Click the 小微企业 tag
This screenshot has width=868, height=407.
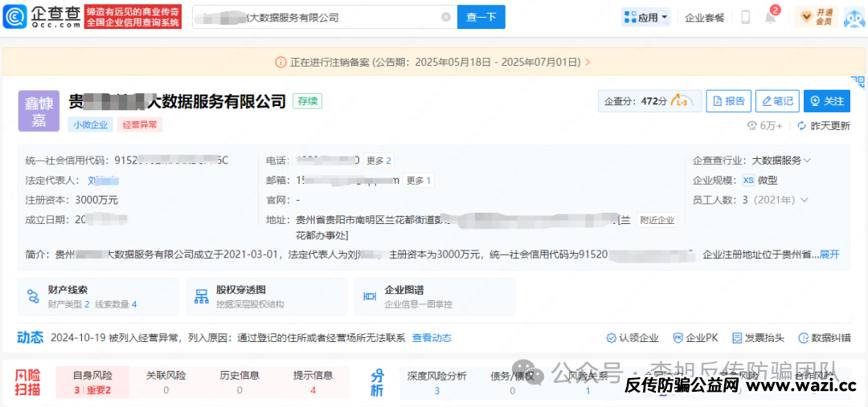pos(91,125)
